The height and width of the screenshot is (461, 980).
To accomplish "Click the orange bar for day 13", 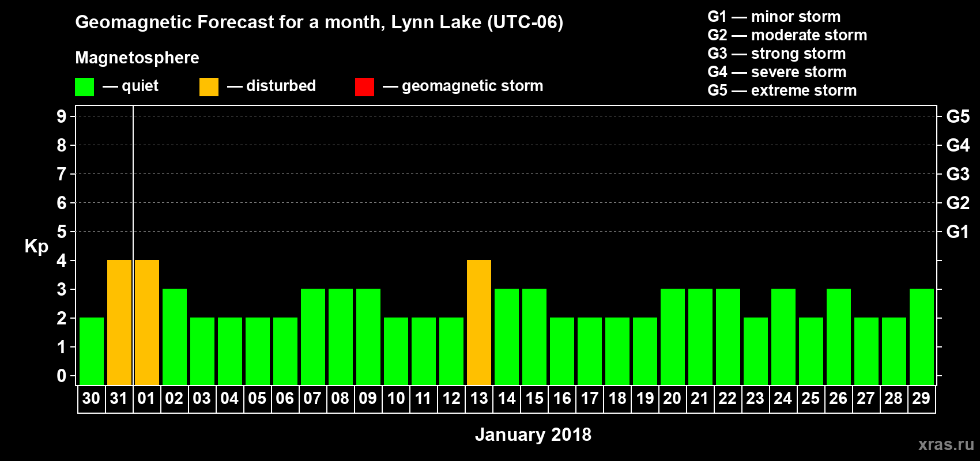I will [479, 323].
